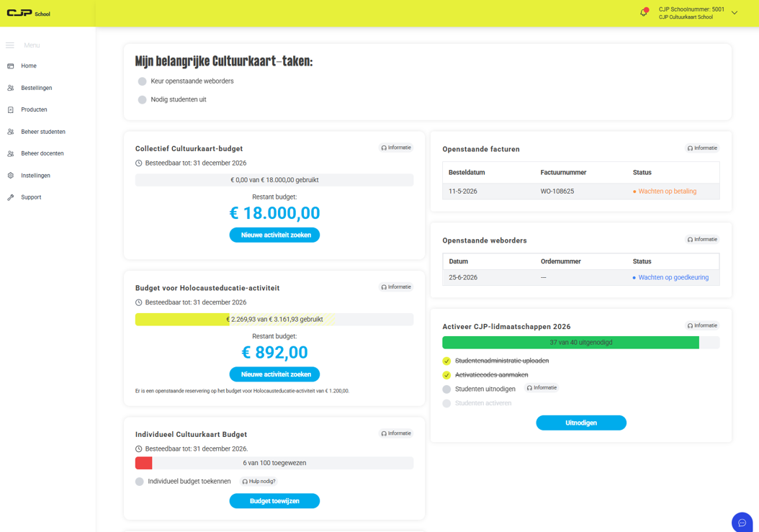
Task: Open Informatie for Activeer CJP-lidmaatschappen 2026
Action: (x=702, y=325)
